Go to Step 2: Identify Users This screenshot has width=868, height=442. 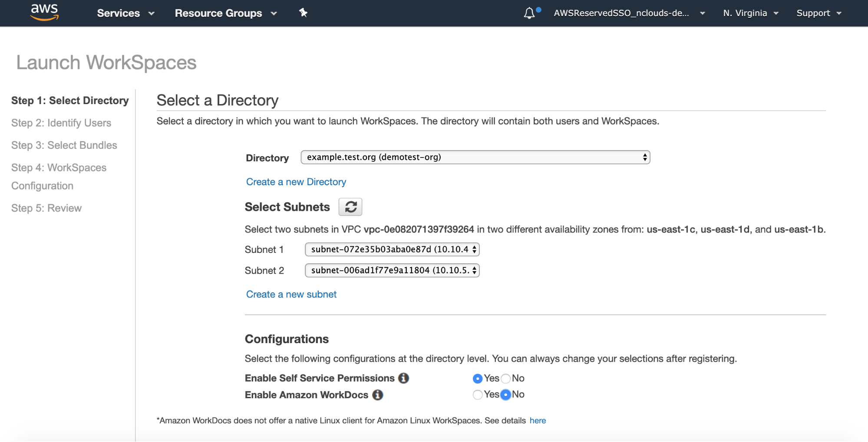point(61,123)
